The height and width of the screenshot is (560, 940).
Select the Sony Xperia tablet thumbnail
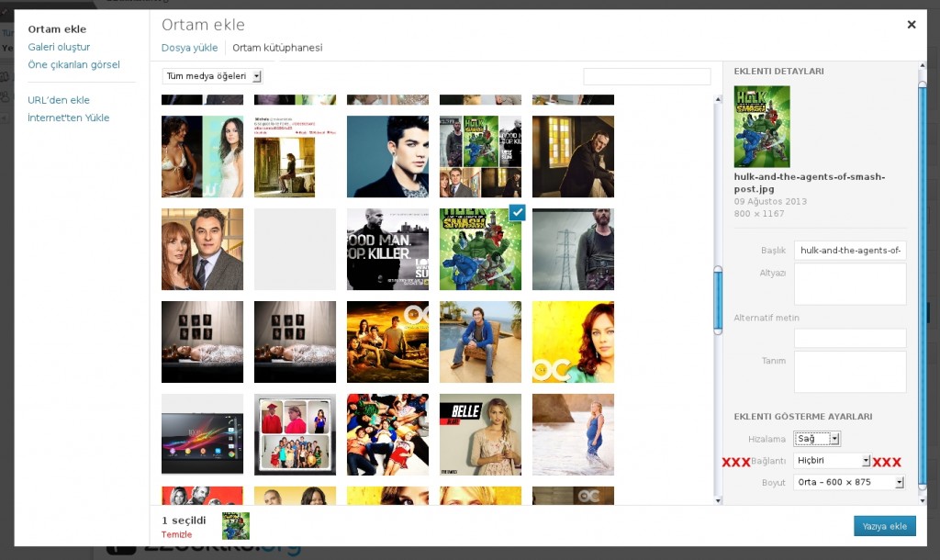tap(202, 434)
